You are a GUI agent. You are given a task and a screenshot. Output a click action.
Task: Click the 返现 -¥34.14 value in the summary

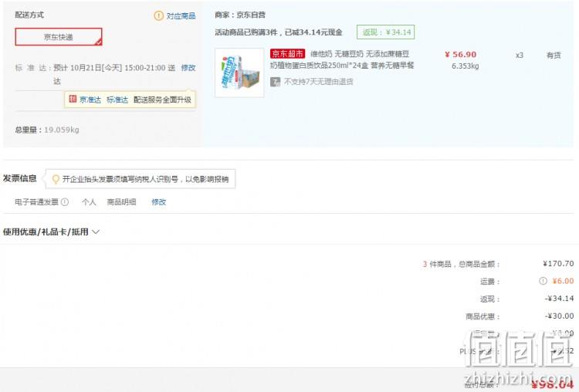tap(560, 299)
